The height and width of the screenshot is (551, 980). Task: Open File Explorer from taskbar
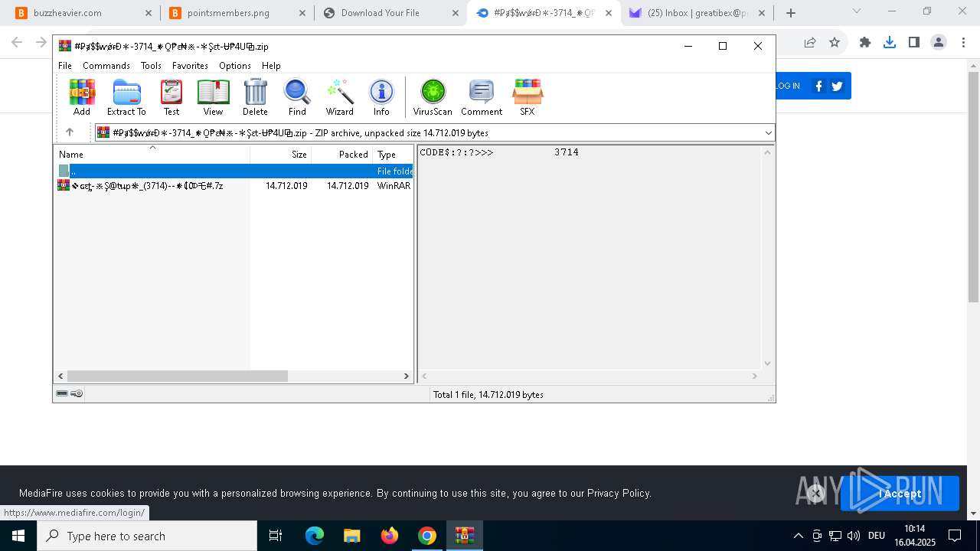click(x=351, y=536)
